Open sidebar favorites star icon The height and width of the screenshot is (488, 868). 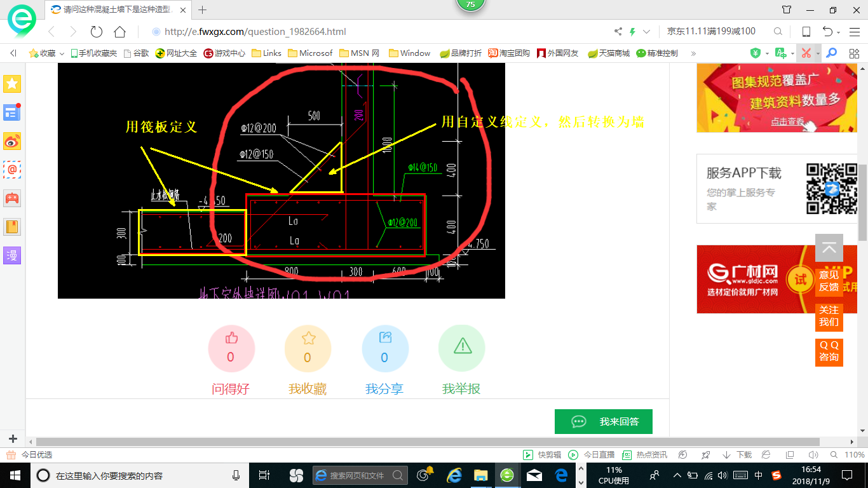coord(12,83)
